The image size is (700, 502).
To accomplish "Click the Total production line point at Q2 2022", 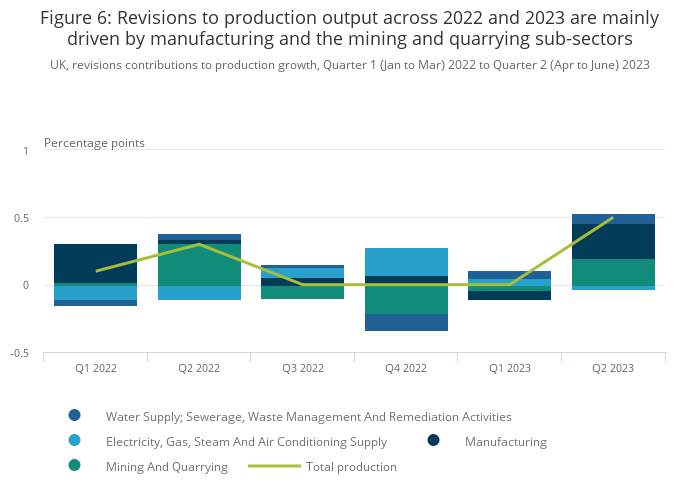I will click(199, 244).
